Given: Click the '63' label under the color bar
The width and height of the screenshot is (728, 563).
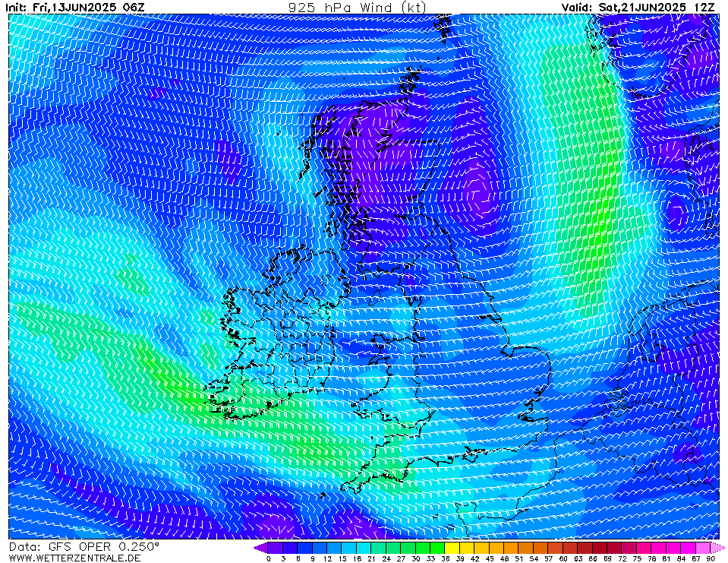Looking at the screenshot, I should [x=578, y=558].
